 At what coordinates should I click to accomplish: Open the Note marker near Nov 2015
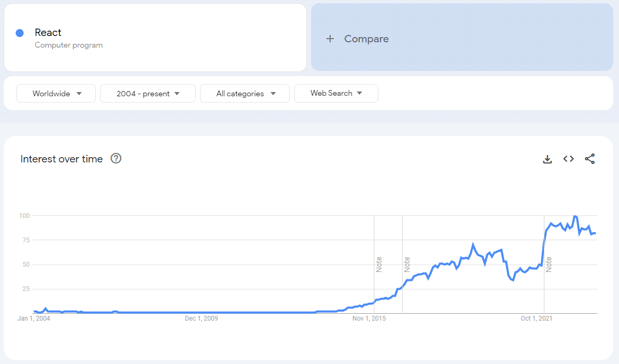tap(378, 265)
